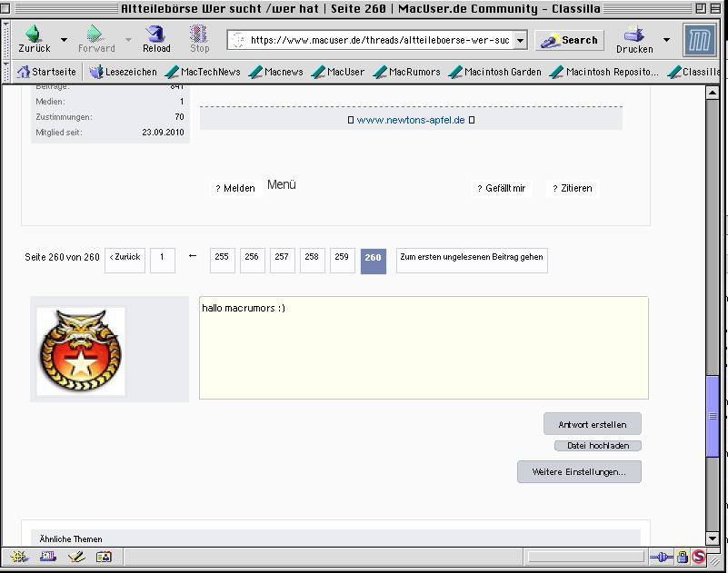Print page with Drucken icon

634,40
